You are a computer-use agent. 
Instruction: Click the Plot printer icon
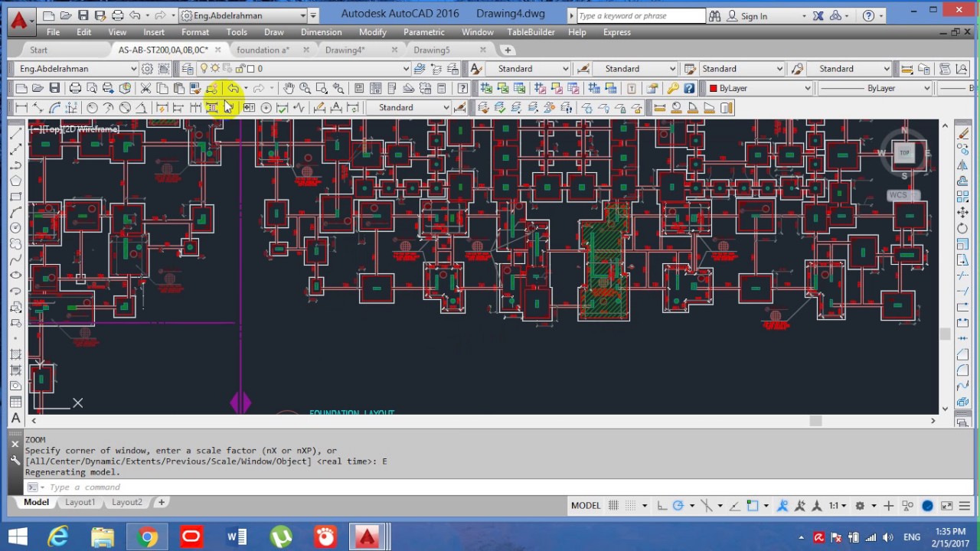[x=75, y=88]
